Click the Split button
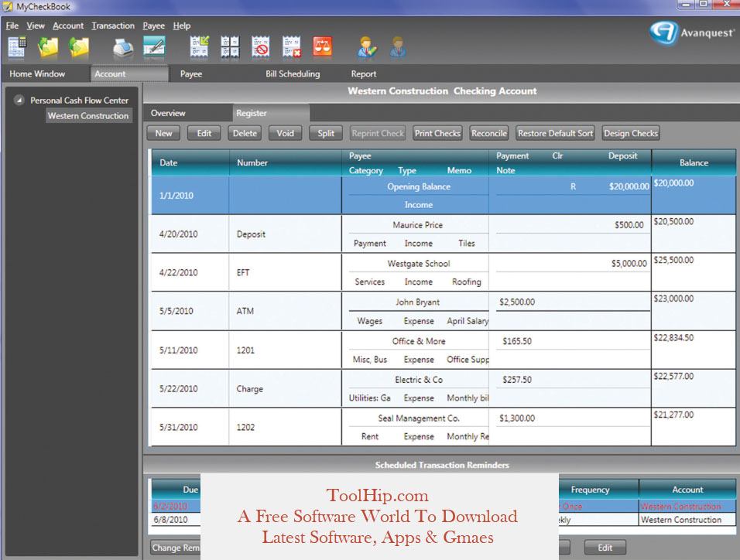 pyautogui.click(x=326, y=134)
